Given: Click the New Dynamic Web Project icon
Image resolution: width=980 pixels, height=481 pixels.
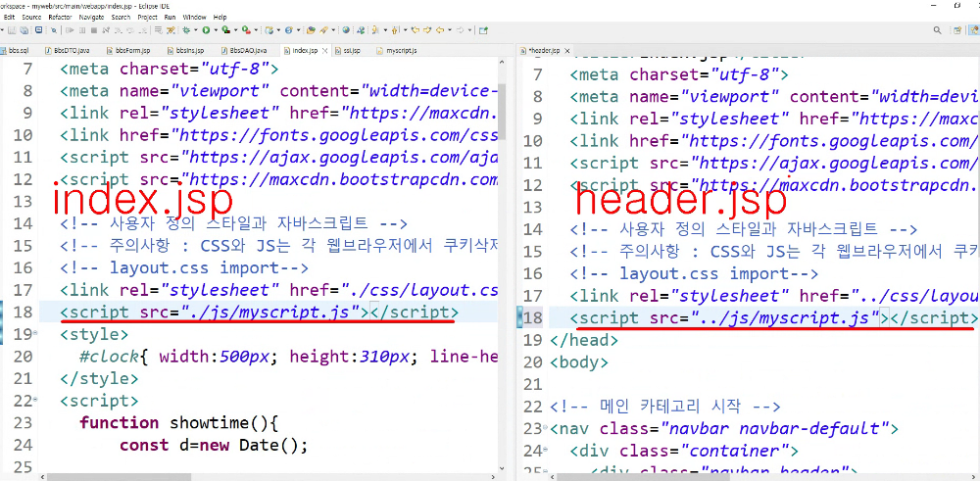Looking at the screenshot, I should (x=269, y=29).
